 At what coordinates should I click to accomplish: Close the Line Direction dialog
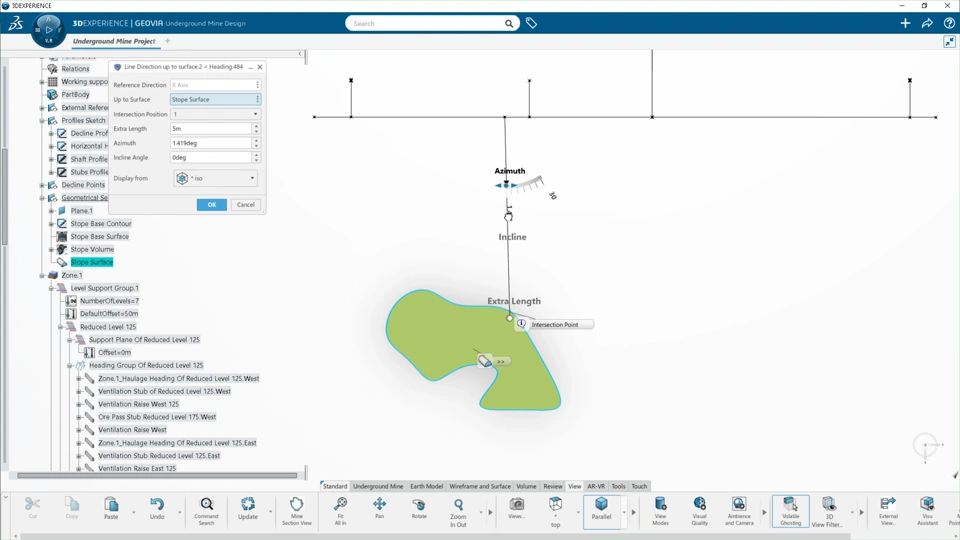260,67
